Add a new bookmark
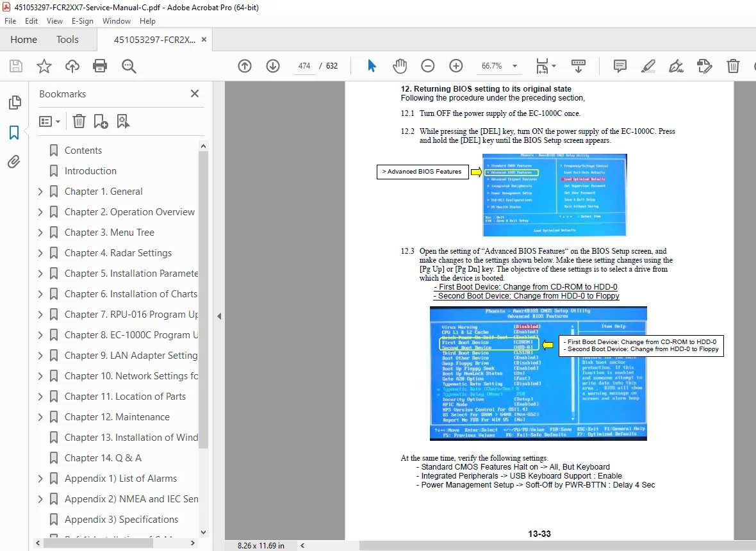The image size is (756, 551). [x=101, y=122]
